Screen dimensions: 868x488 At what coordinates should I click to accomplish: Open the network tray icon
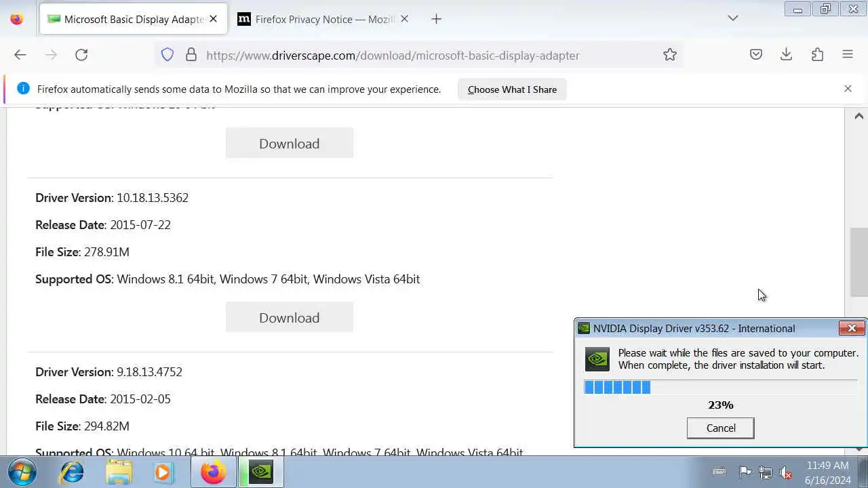(x=766, y=472)
